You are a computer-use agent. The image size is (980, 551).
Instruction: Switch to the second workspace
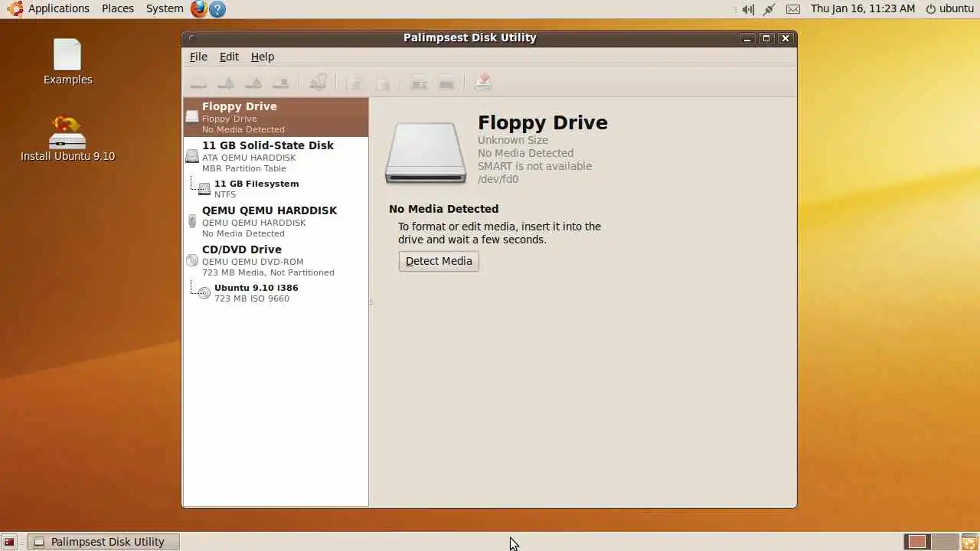coord(946,542)
